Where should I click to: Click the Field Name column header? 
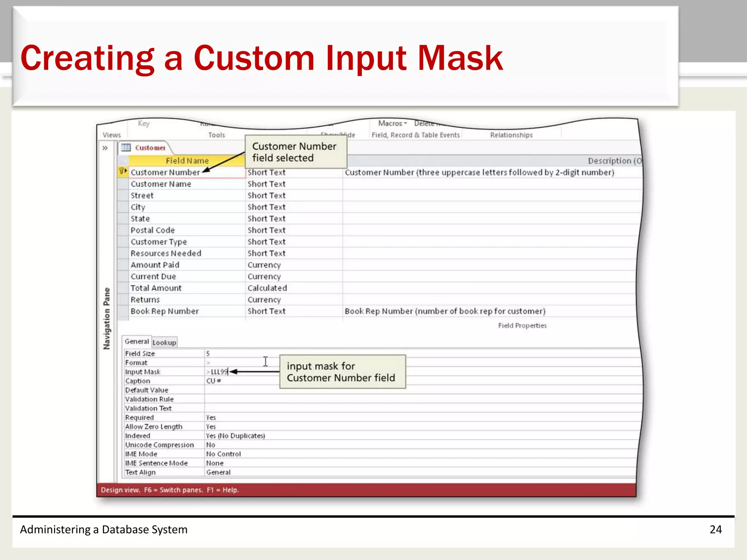(x=187, y=161)
